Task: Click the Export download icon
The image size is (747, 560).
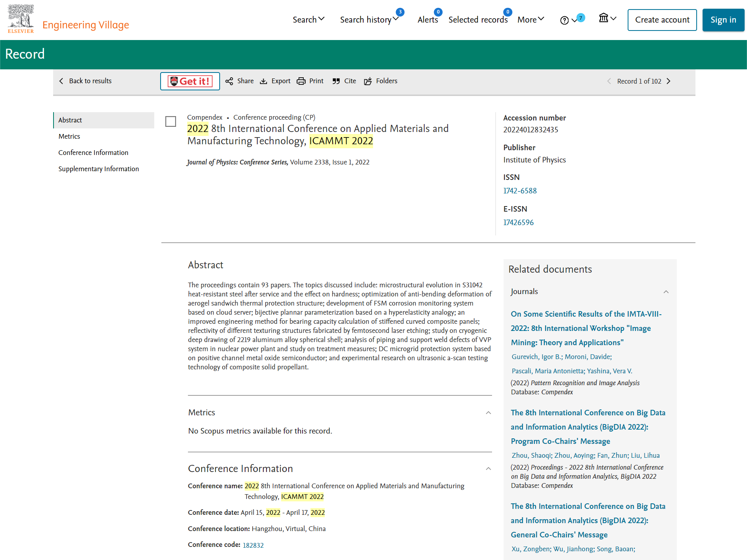Action: (x=264, y=81)
